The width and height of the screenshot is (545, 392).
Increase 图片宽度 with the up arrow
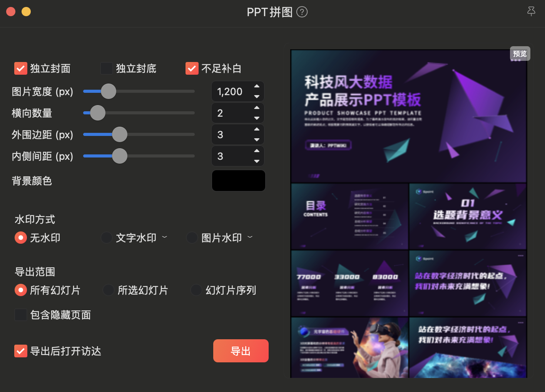point(257,87)
